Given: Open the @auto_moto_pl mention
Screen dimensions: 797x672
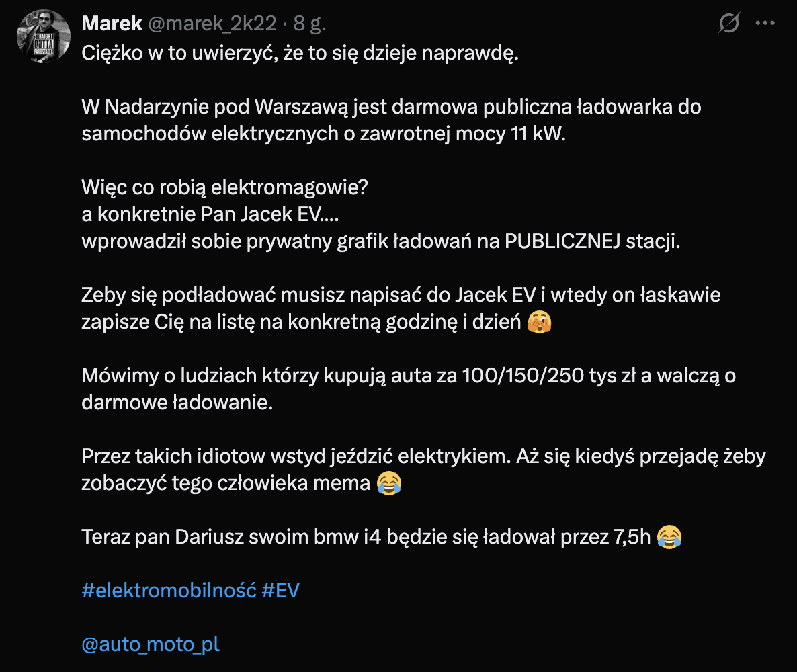Looking at the screenshot, I should (151, 644).
